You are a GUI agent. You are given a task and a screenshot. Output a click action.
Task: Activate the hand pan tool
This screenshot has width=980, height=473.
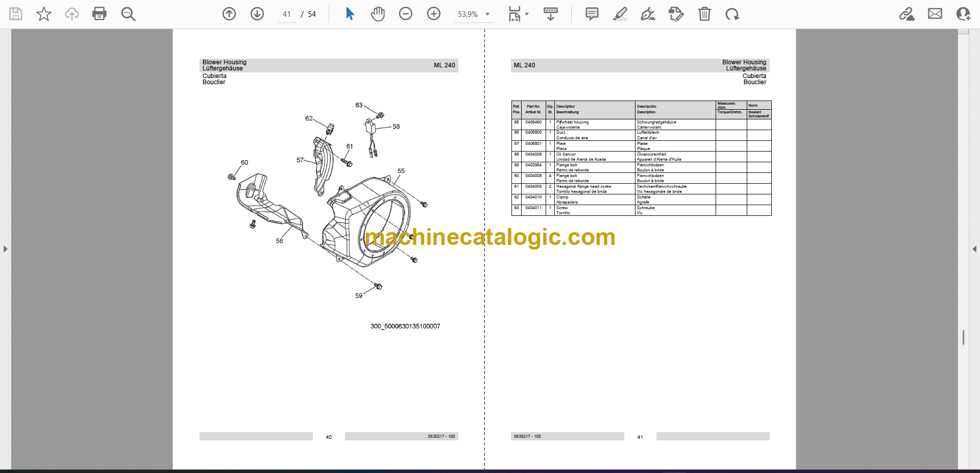[378, 14]
